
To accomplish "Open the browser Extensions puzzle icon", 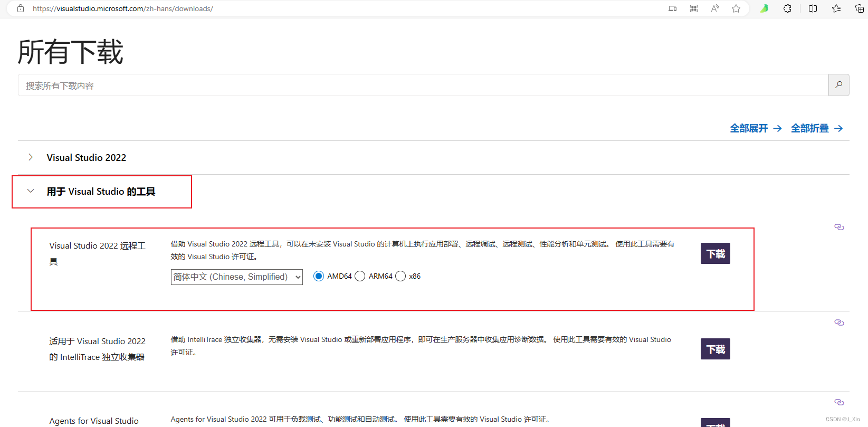I will 787,8.
